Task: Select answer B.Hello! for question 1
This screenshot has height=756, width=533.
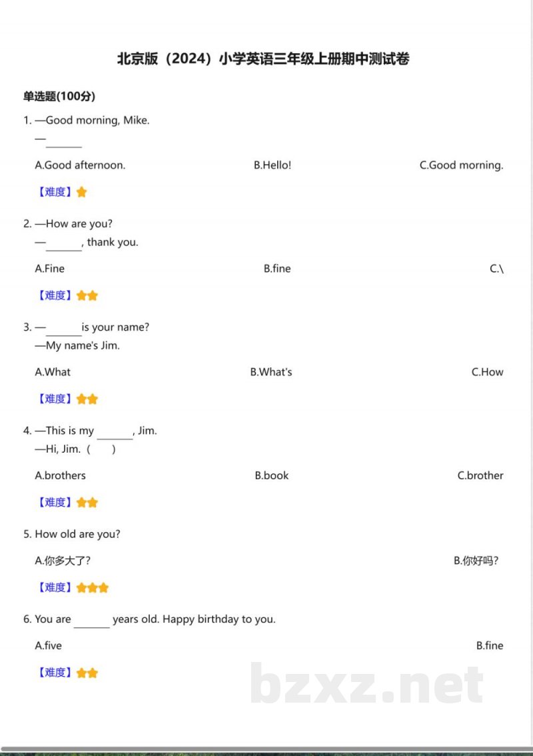Action: pos(272,165)
